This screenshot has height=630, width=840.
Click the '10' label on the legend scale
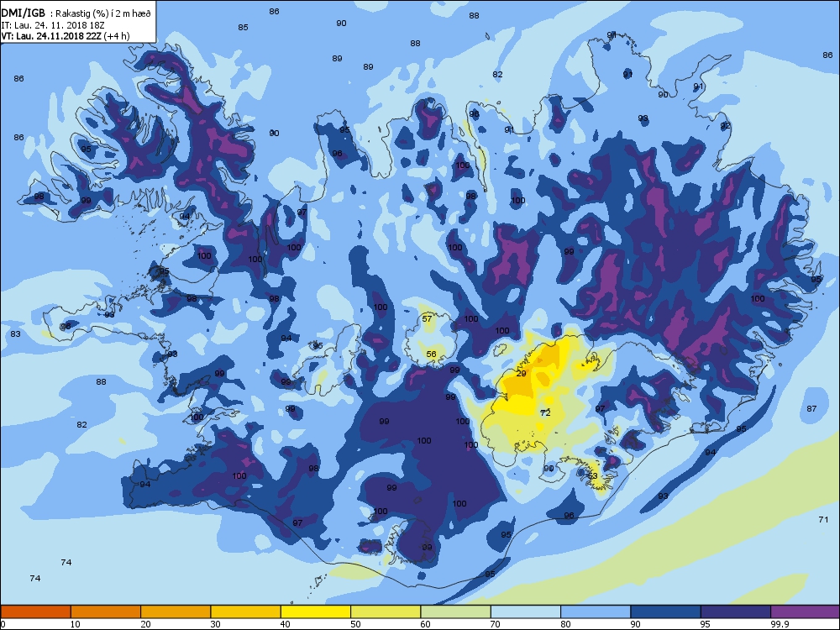(x=76, y=624)
